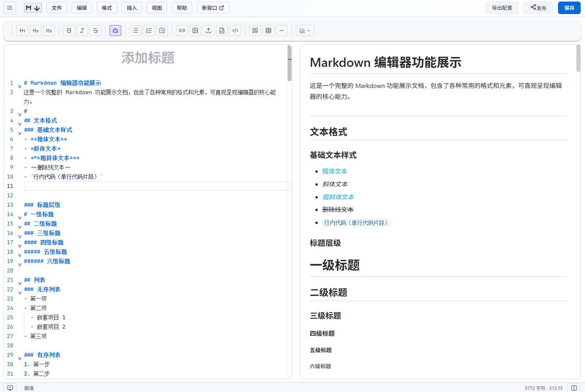Viewport: 585px width, 392px height.
Task: Open the 格式 menu
Action: pyautogui.click(x=107, y=8)
